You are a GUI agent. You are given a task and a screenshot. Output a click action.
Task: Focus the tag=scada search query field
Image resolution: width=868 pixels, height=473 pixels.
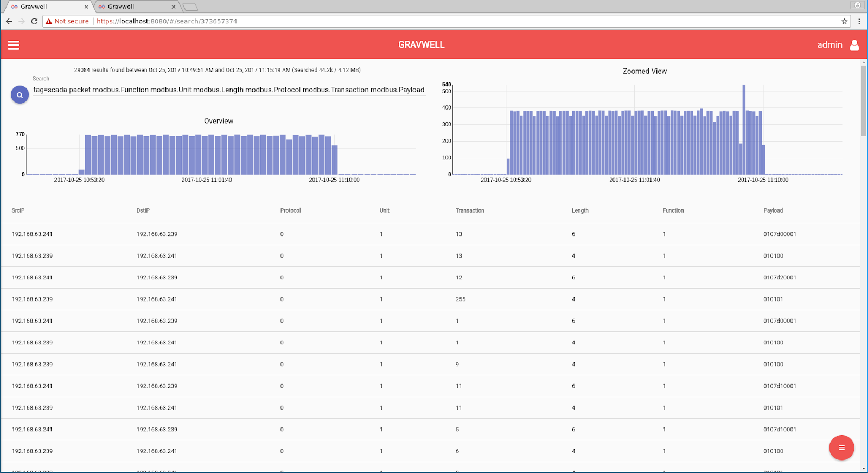pyautogui.click(x=229, y=90)
